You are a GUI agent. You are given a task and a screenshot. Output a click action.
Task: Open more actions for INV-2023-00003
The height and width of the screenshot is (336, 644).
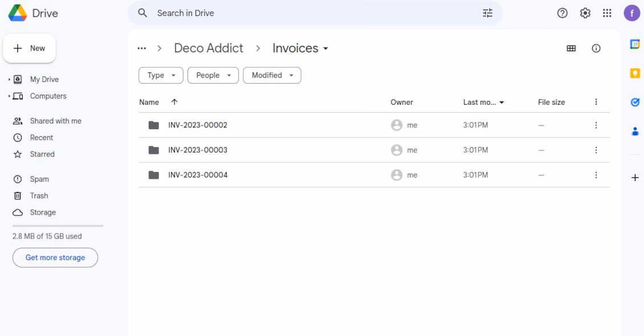(x=596, y=150)
